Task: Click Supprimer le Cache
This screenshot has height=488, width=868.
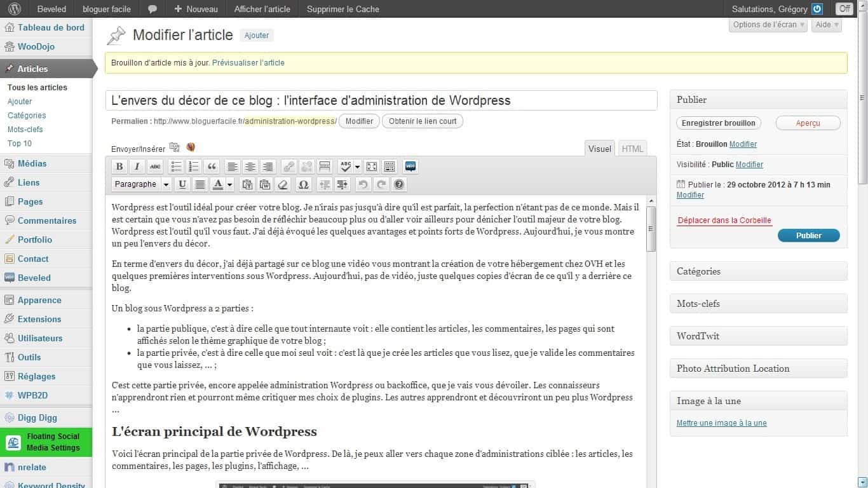Action: (x=343, y=9)
